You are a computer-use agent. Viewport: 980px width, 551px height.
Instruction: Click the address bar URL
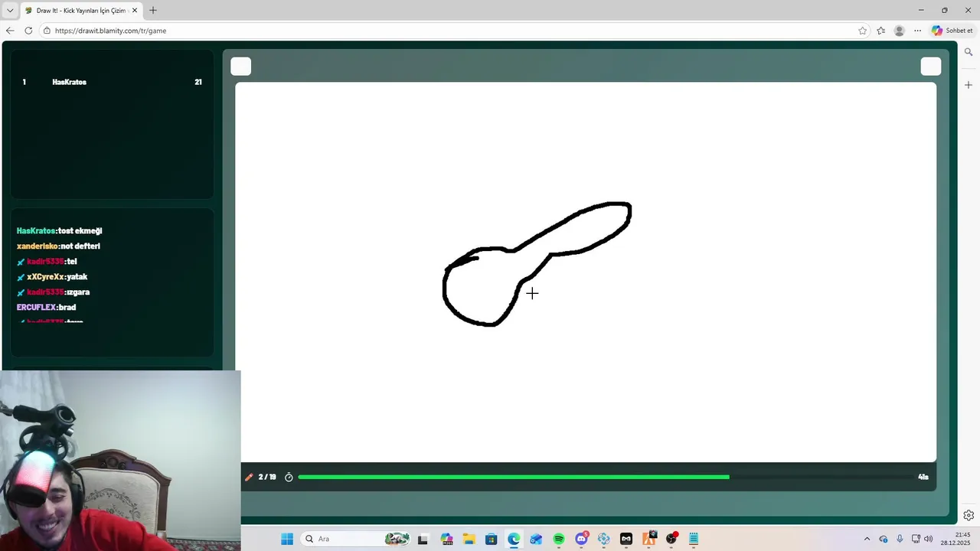click(111, 31)
